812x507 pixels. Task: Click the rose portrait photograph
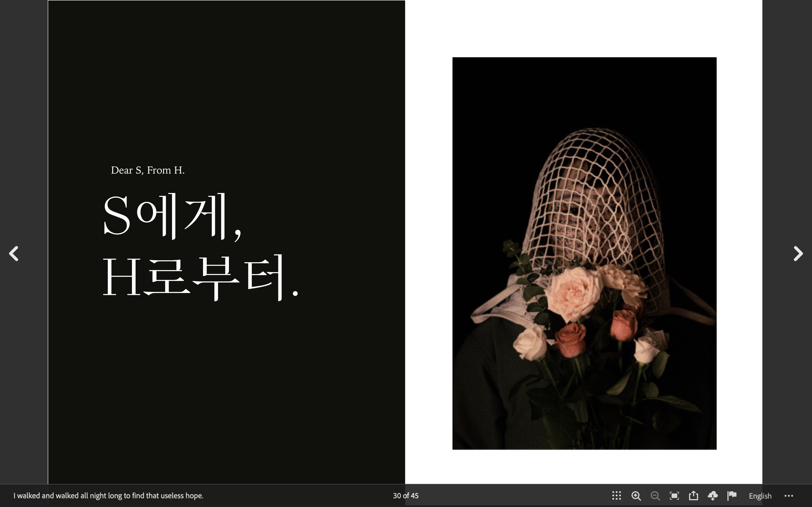pyautogui.click(x=584, y=335)
